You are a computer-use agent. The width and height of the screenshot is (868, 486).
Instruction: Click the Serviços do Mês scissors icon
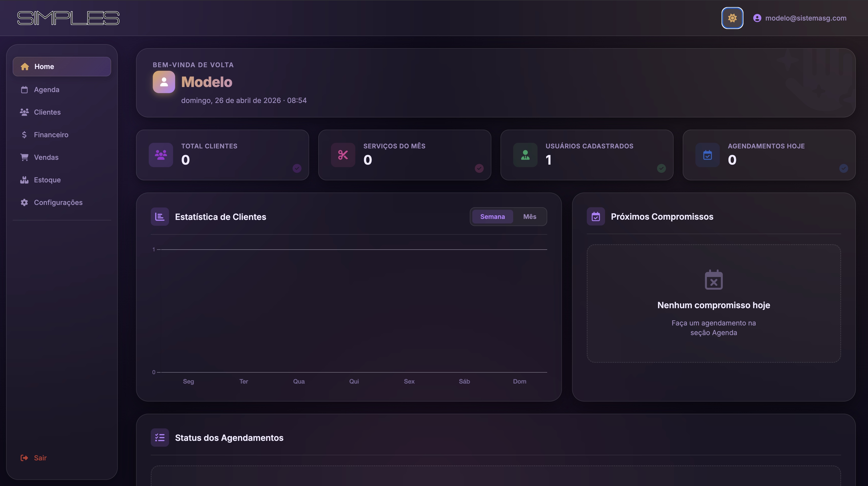coord(343,155)
